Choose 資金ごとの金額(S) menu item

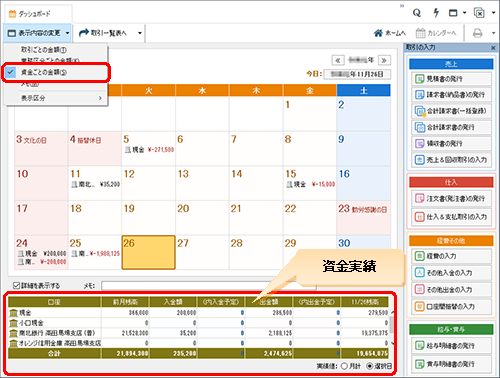coord(56,72)
